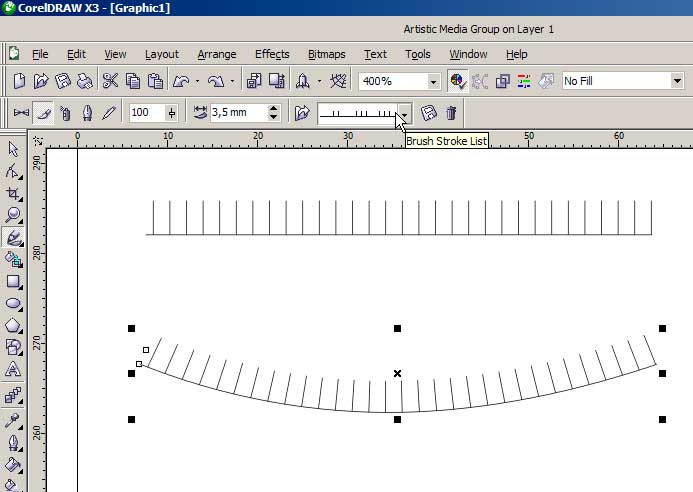693x492 pixels.
Task: Select the Zoom magnifier tool
Action: 13,215
